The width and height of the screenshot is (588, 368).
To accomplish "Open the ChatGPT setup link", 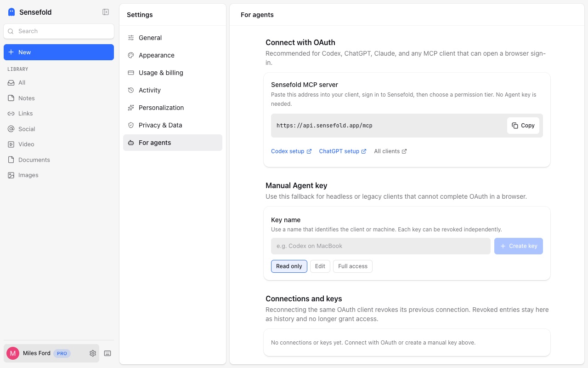I will tap(343, 151).
